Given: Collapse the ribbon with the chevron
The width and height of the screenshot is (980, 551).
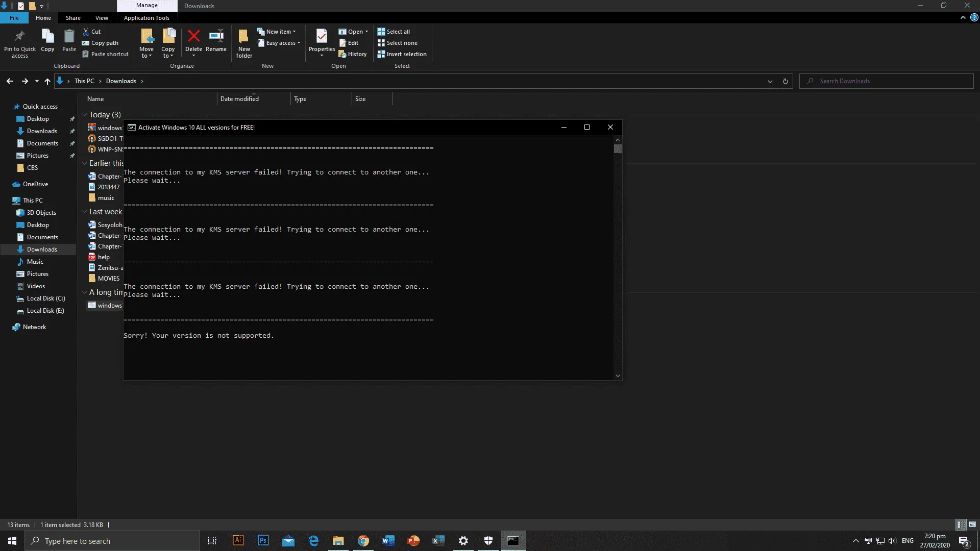Looking at the screenshot, I should coord(963,17).
